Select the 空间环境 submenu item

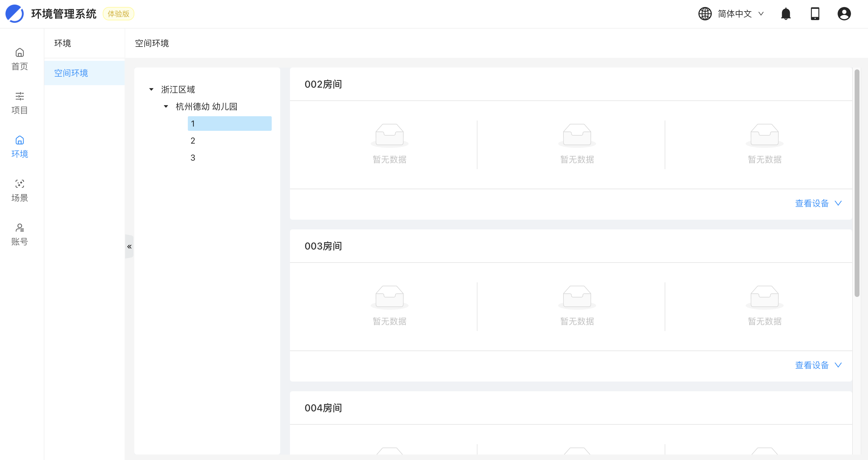(x=84, y=73)
